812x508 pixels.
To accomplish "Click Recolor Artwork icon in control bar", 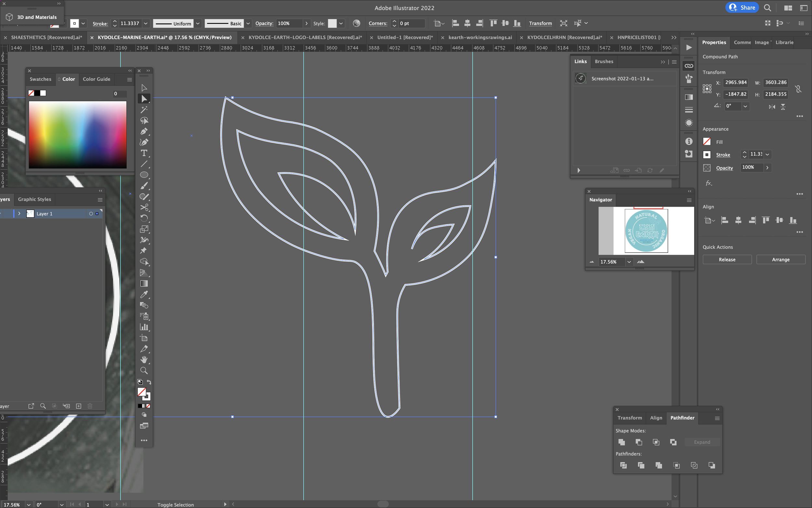I will (x=357, y=23).
